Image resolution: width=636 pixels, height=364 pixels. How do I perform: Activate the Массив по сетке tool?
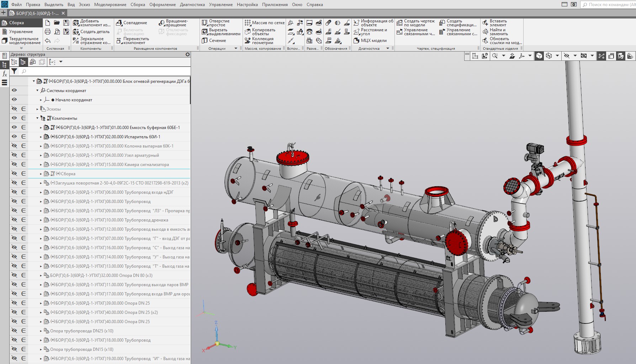tap(264, 23)
